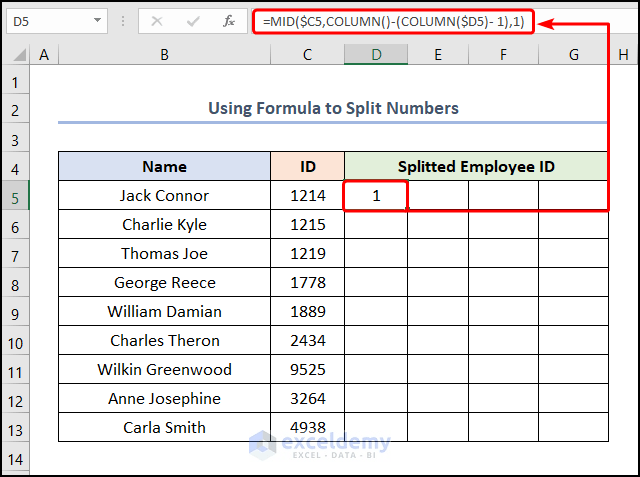Click the 'ID' header cell
This screenshot has width=640, height=477.
307,166
